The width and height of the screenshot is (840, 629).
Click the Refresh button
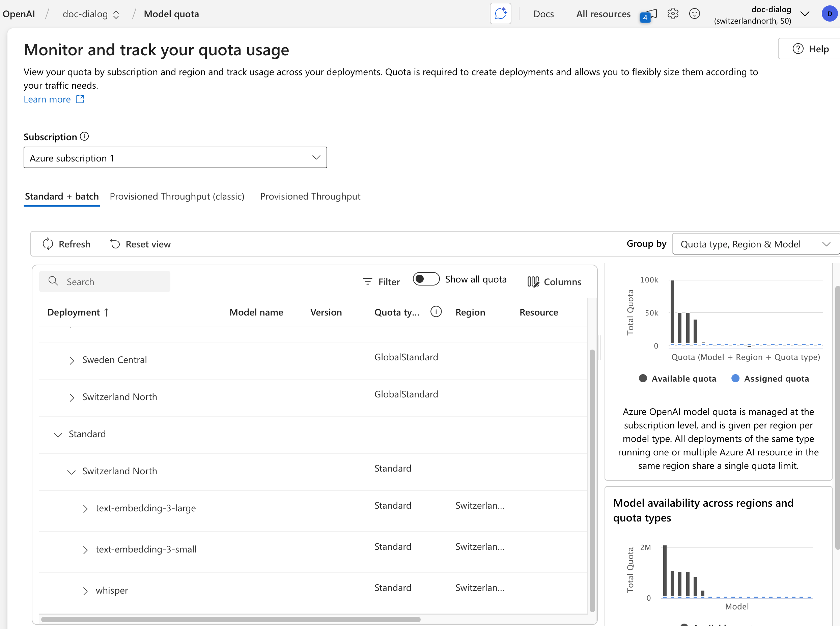click(66, 244)
